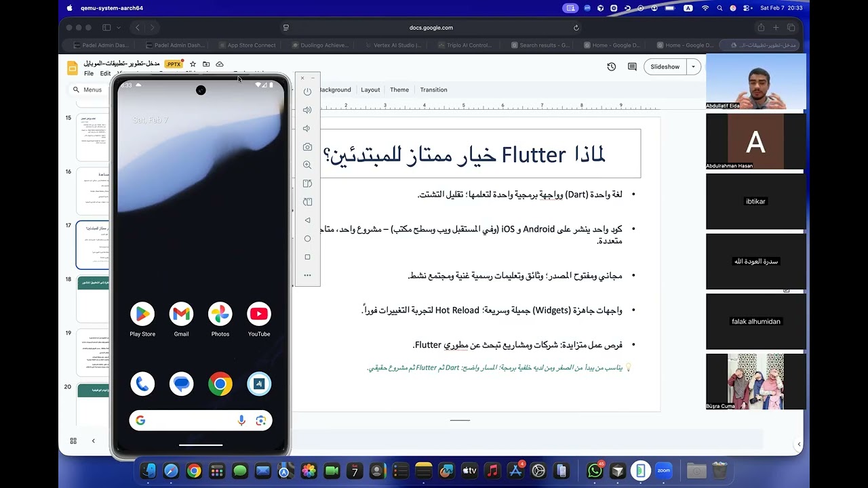Click the Slideshow button
This screenshot has height=488, width=868.
pos(665,66)
